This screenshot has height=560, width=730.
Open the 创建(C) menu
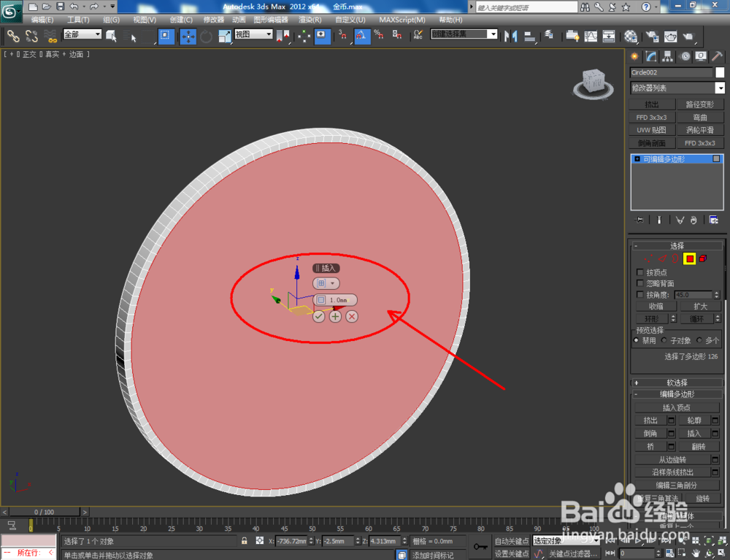tap(181, 20)
